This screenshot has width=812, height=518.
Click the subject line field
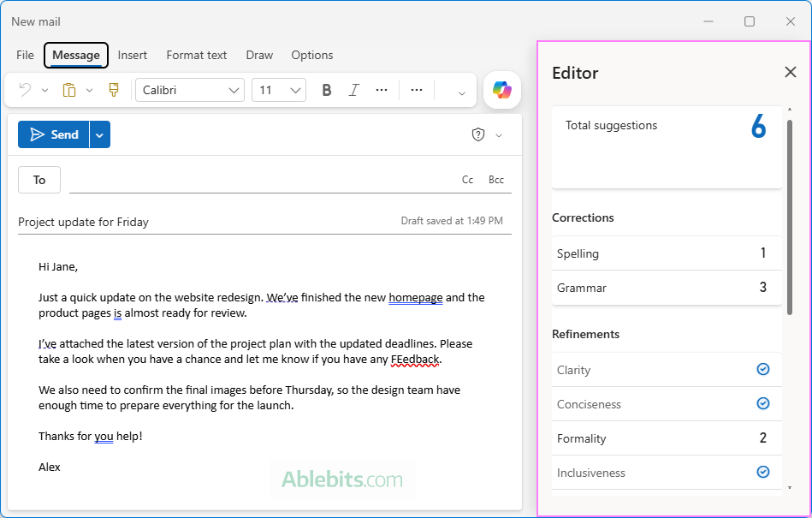pyautogui.click(x=207, y=222)
